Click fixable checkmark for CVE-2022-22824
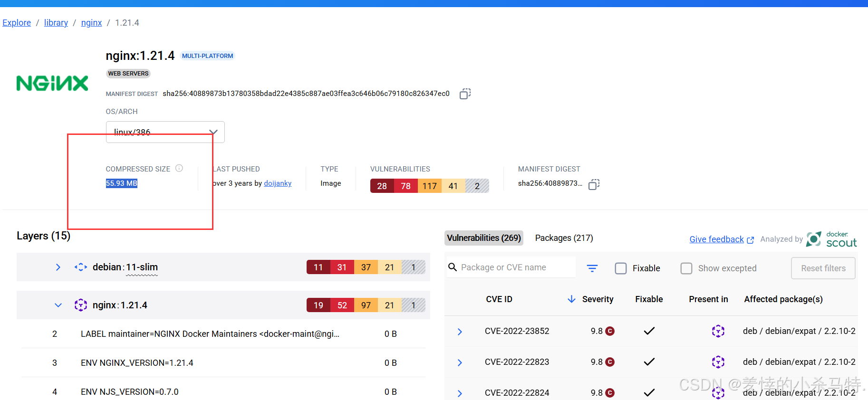 (649, 393)
